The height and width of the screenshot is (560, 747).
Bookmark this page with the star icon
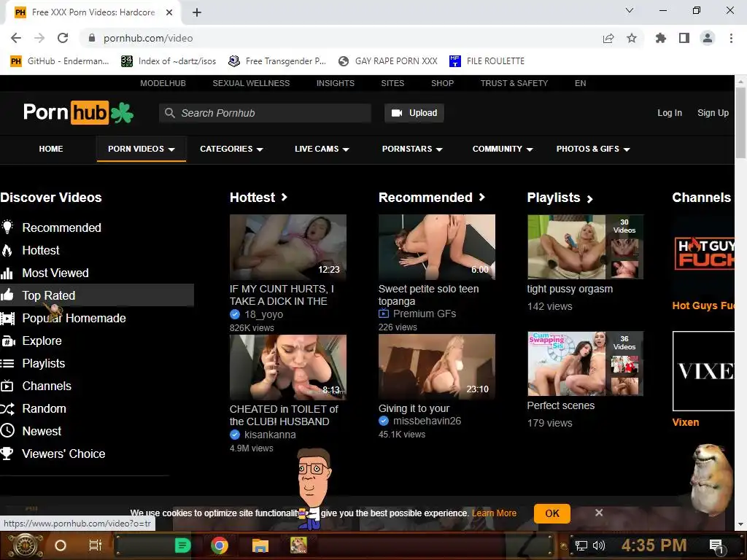click(632, 38)
